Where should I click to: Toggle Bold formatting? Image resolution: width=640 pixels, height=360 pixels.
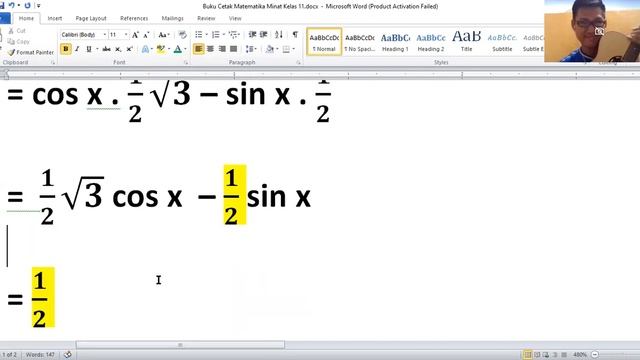[x=65, y=49]
